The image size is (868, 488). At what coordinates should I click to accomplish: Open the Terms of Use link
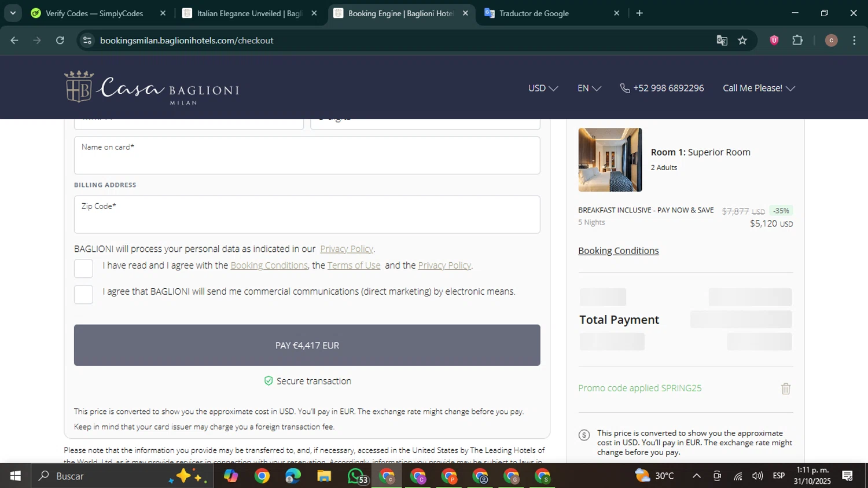(354, 265)
